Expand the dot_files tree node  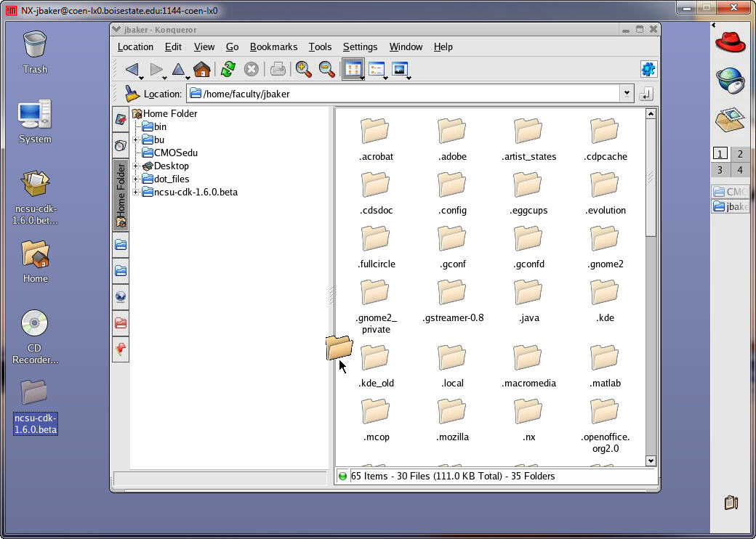click(136, 179)
